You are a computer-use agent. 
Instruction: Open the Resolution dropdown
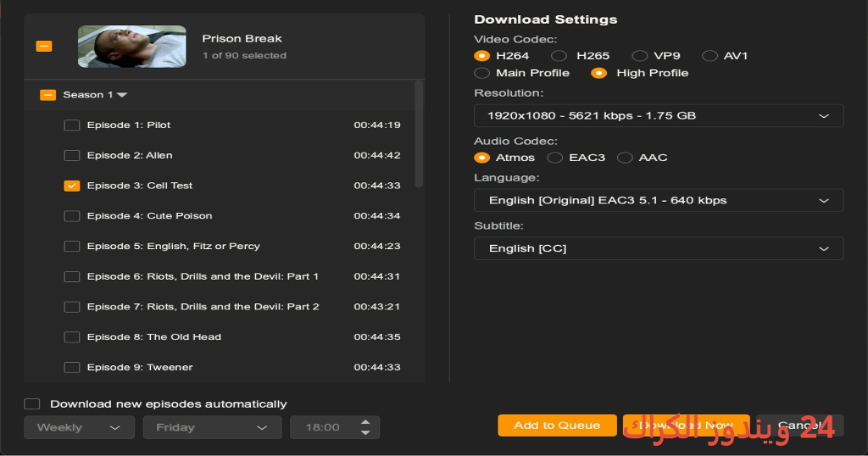[659, 115]
